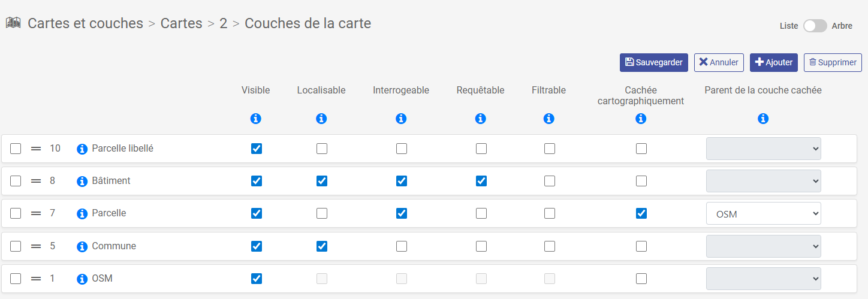Select the OSM layer row checkbox

click(x=16, y=279)
